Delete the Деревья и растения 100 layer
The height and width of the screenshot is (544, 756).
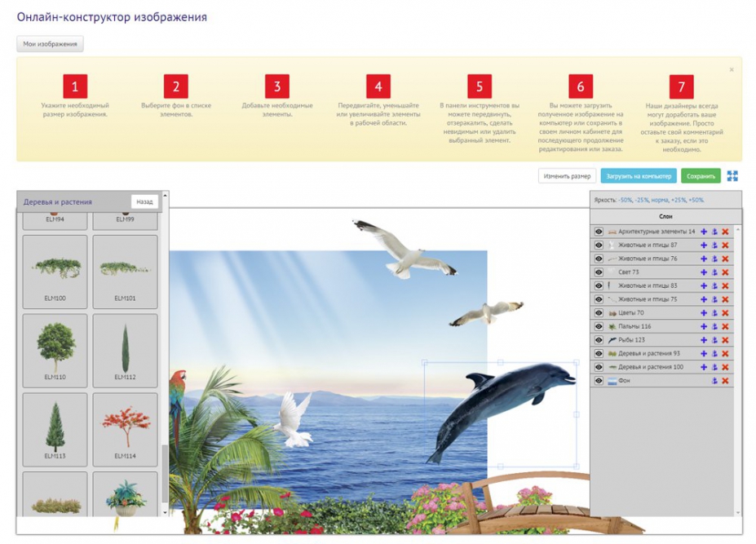click(x=725, y=366)
